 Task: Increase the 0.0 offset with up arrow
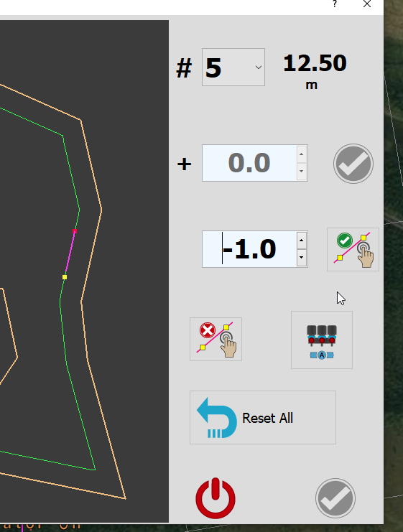[301, 154]
